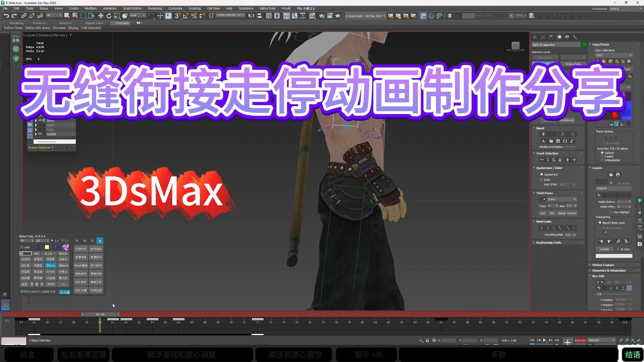
Task: Open Render Setup teapot icon
Action: coord(321,16)
